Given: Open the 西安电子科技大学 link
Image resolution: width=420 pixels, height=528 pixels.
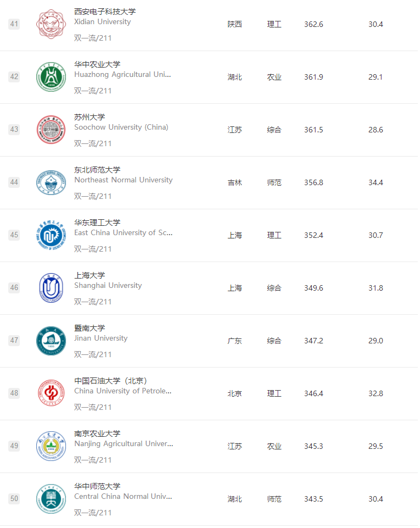Looking at the screenshot, I should 105,12.
